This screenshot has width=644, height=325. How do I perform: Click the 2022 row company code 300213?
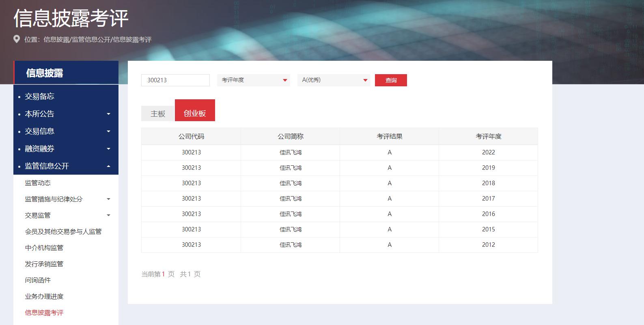191,153
